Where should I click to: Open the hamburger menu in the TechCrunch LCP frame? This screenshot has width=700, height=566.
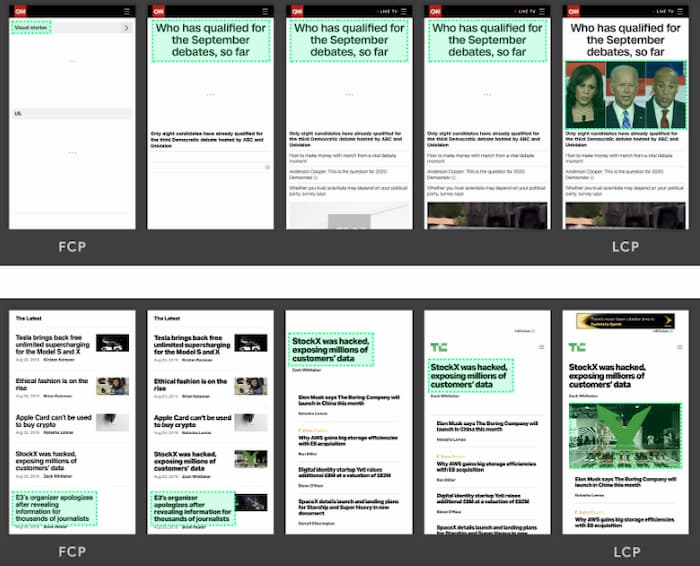coord(679,347)
